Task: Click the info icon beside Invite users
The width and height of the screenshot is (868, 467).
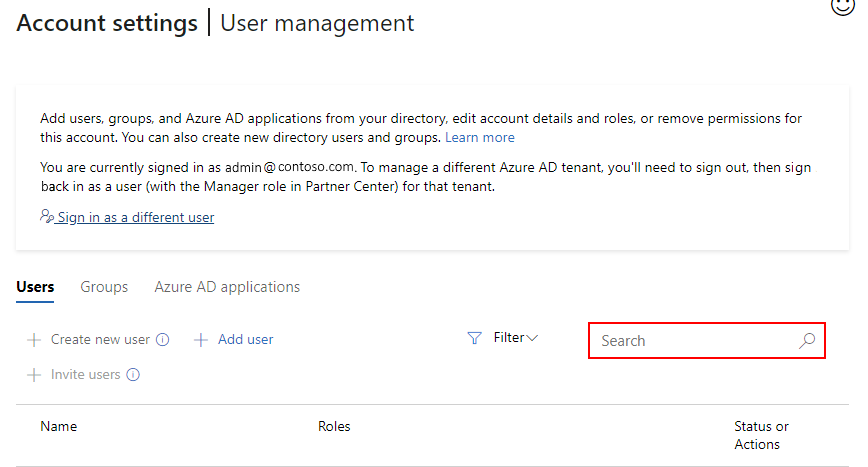Action: coord(133,375)
